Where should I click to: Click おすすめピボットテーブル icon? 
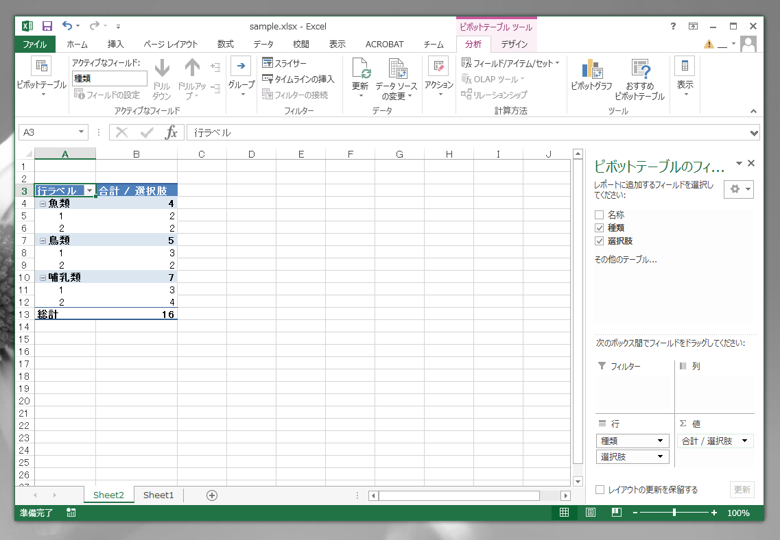tap(640, 69)
